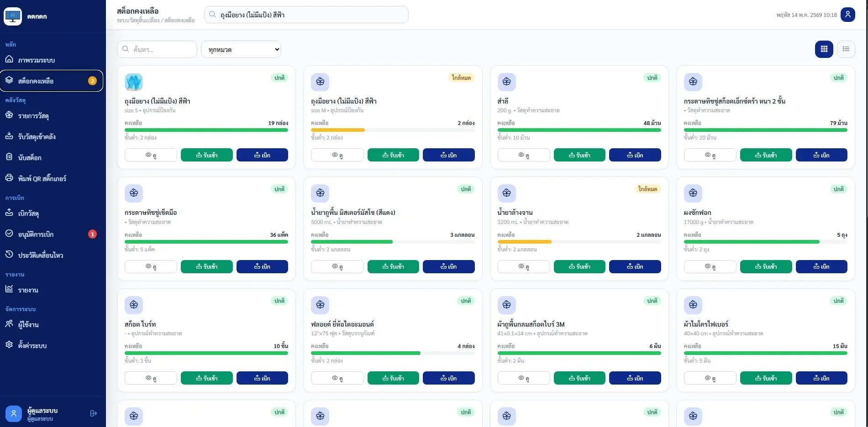This screenshot has height=427, width=868.
Task: Click the box icon on น้ำยาถูพื้น มิสเตอร์มัสโซ card
Action: (x=320, y=193)
